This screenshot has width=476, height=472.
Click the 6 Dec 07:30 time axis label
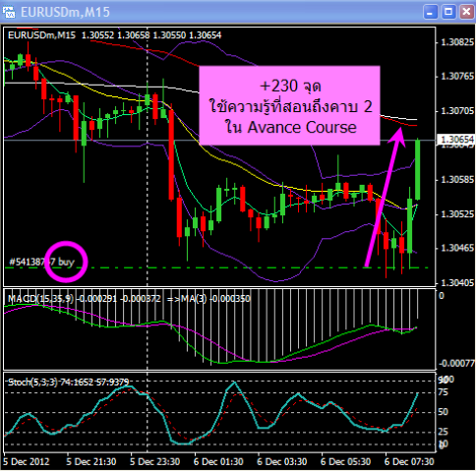409,461
